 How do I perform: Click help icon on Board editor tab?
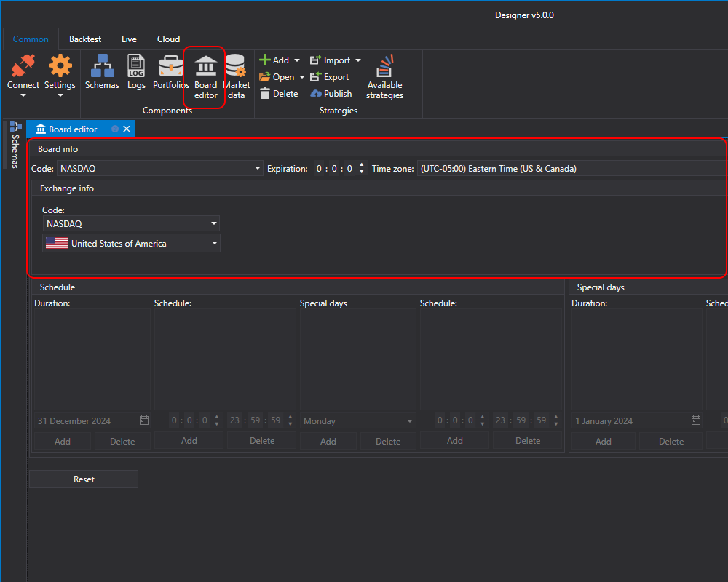click(115, 129)
